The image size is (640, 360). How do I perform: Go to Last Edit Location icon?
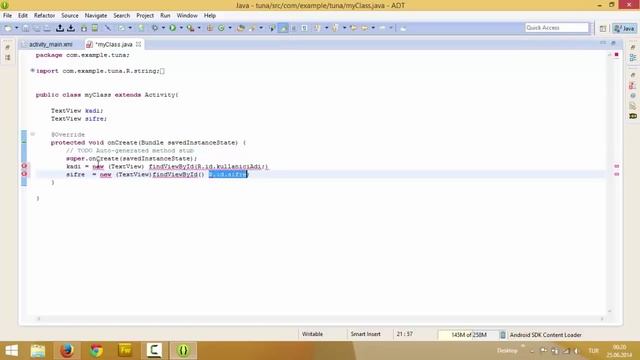(x=353, y=28)
